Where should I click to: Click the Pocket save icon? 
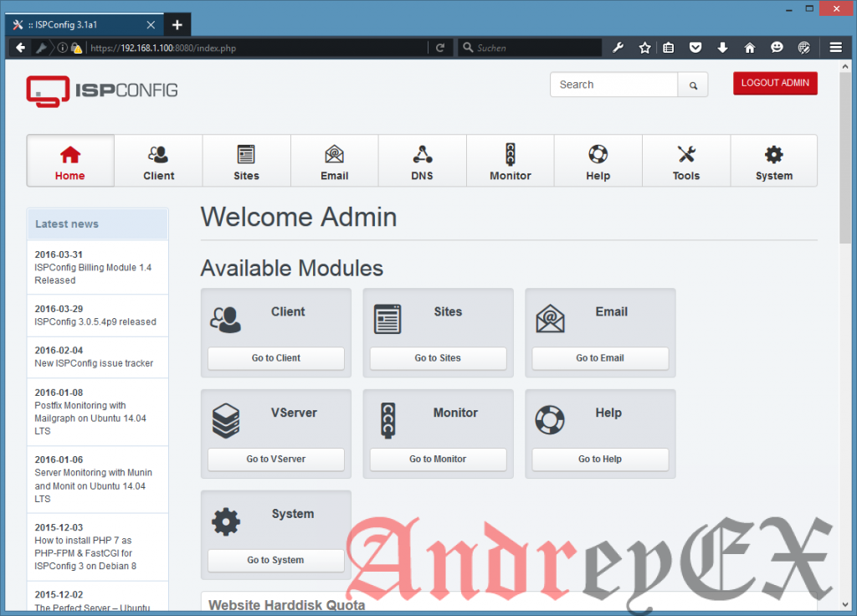click(695, 48)
